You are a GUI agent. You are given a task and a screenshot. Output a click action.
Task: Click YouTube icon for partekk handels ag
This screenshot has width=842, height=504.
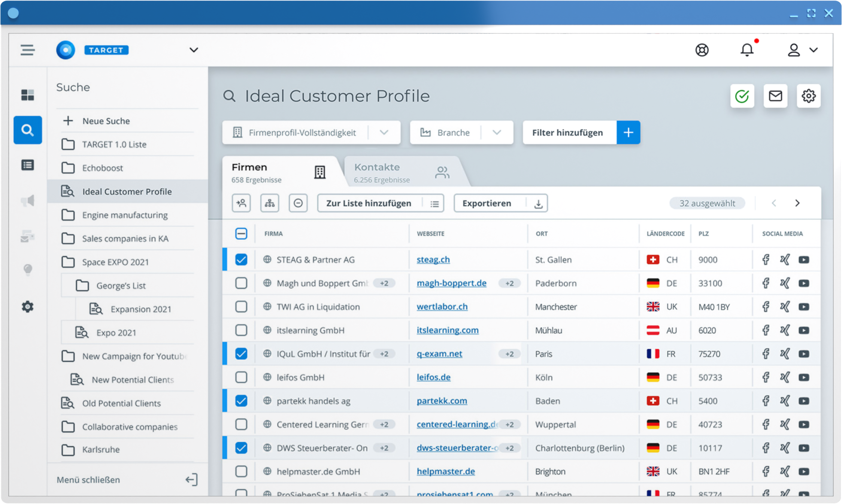click(804, 401)
